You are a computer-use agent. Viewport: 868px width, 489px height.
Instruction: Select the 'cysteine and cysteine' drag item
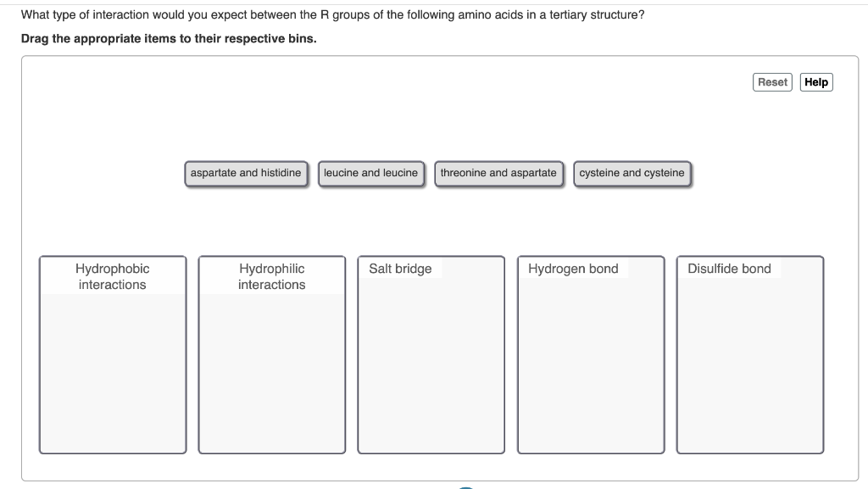(632, 173)
